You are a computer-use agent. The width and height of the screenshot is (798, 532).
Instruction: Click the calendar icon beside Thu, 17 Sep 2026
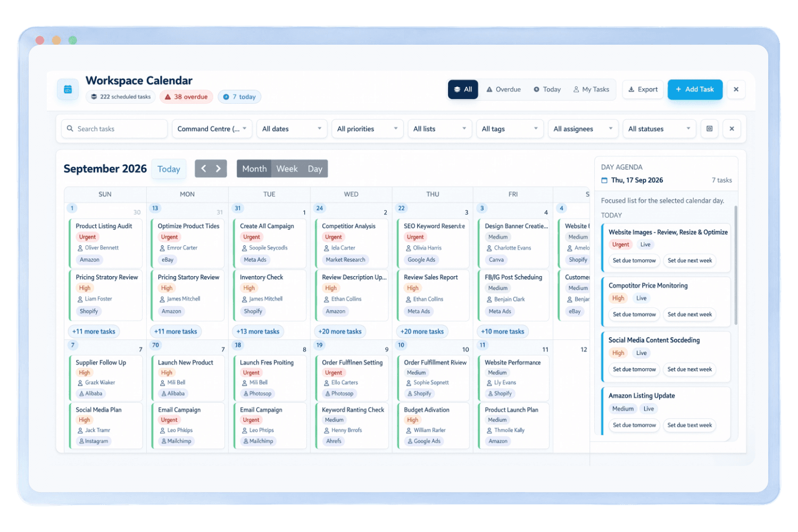604,180
